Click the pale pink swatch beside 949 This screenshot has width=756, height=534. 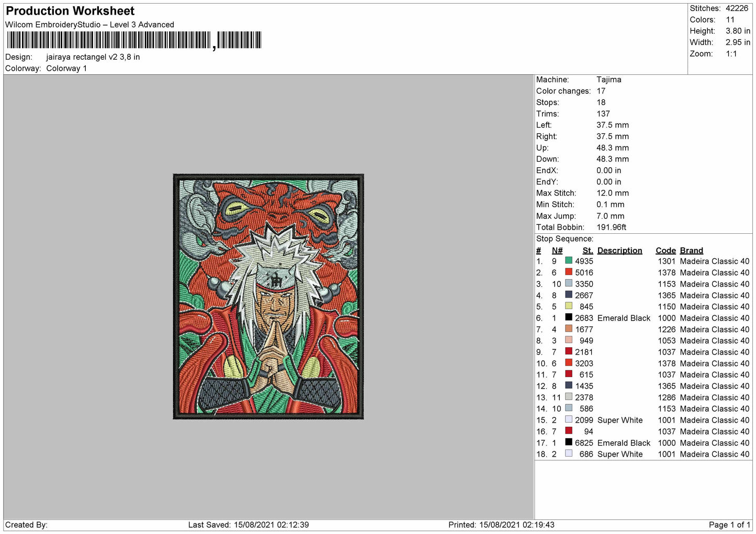click(x=569, y=340)
